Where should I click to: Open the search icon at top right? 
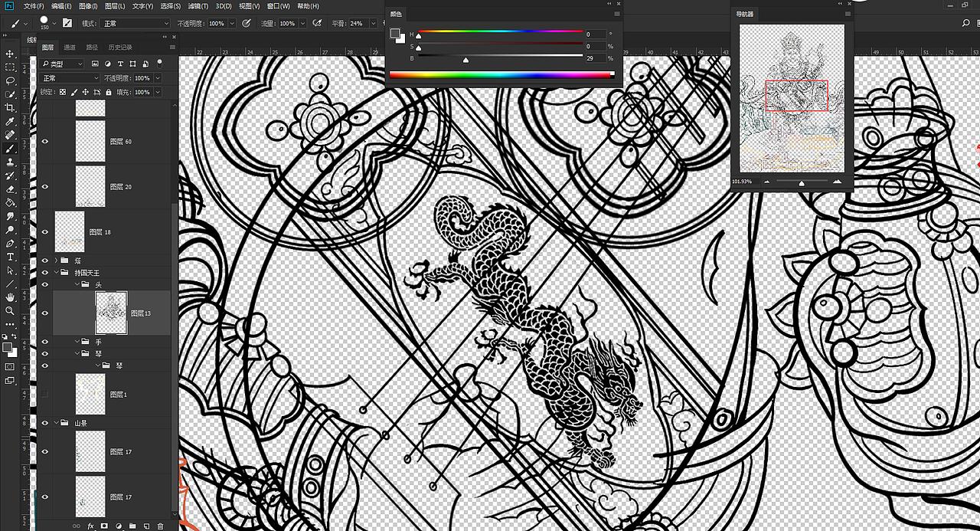click(x=965, y=24)
